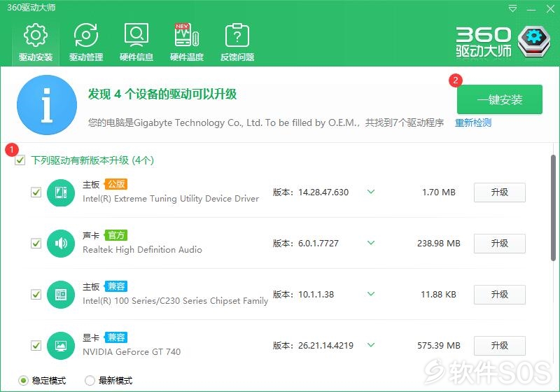Click the 238.98 MB size value

click(x=439, y=244)
